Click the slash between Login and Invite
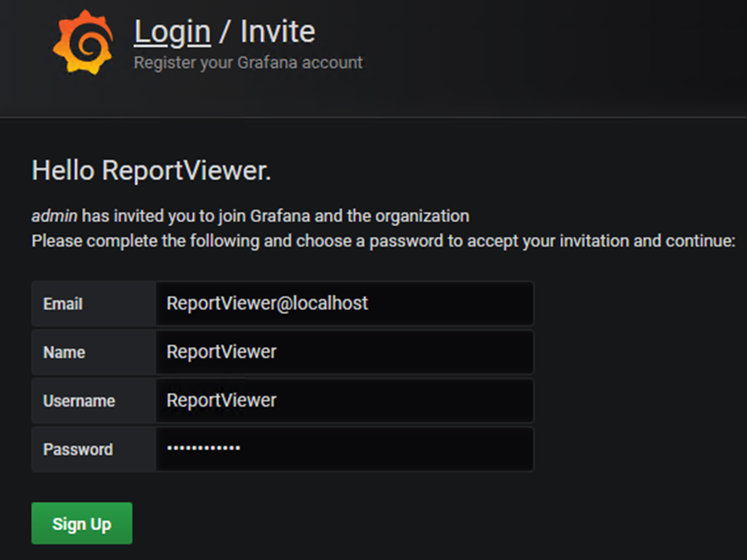This screenshot has height=560, width=747. tap(225, 32)
